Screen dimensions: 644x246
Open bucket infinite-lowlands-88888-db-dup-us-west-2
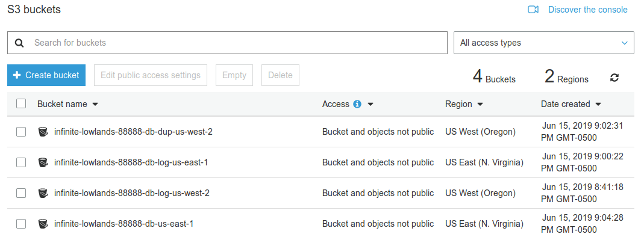coord(133,132)
